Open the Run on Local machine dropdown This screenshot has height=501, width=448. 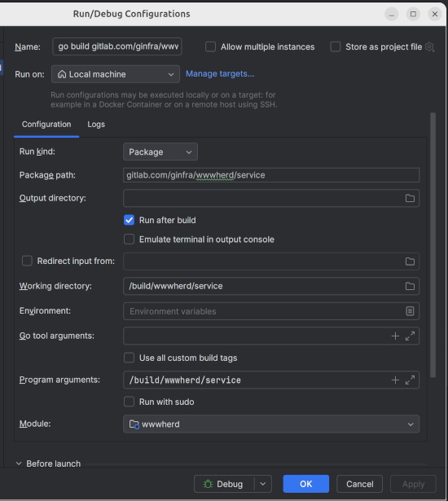(x=116, y=74)
